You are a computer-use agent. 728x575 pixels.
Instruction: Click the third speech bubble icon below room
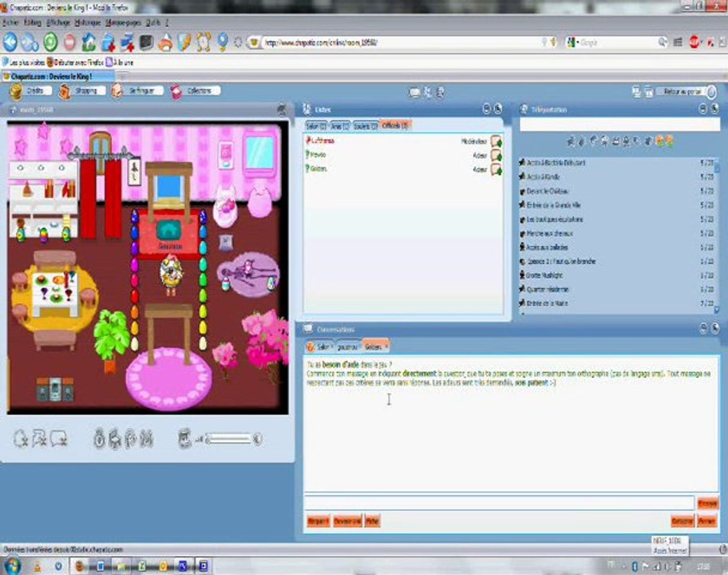pos(59,438)
